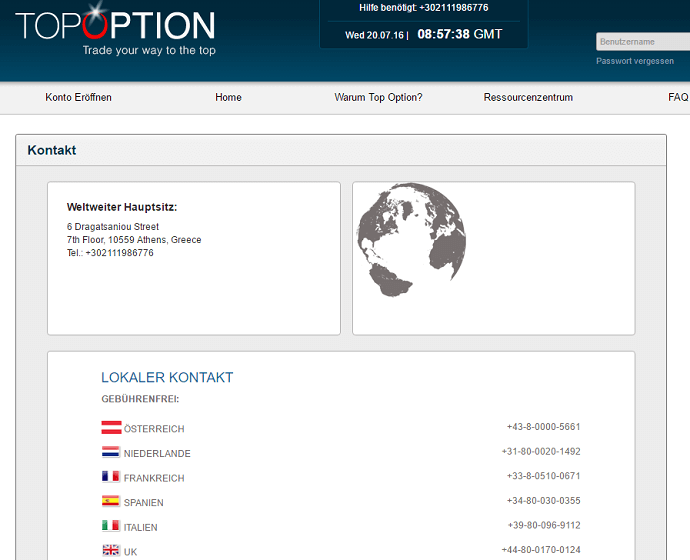Viewport: 690px width, 560px height.
Task: Click the 6 Dragatsaniou Street address line
Action: 113,227
